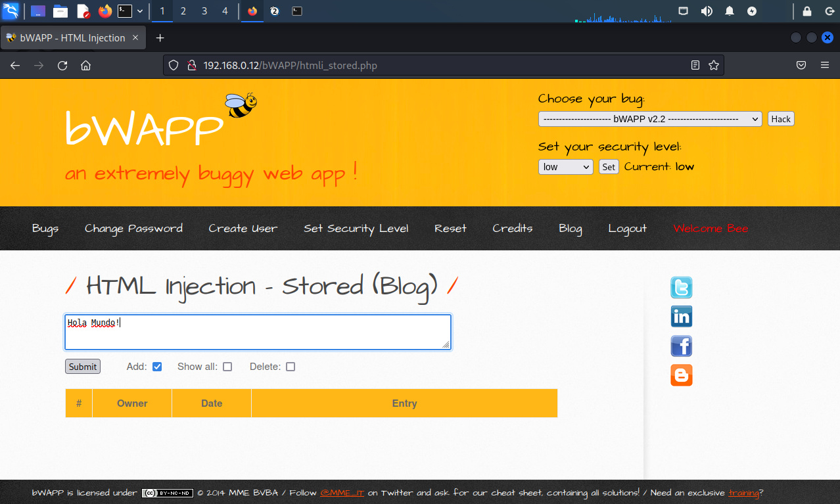
Task: Open Firefox application menu
Action: [824, 65]
